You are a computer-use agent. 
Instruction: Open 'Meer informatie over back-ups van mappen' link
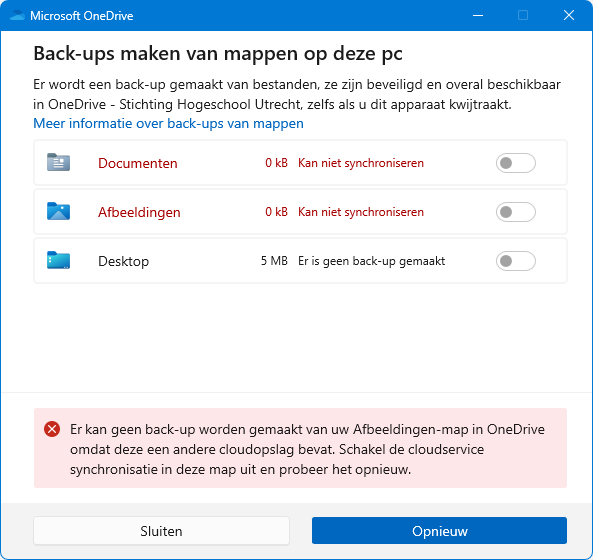168,123
